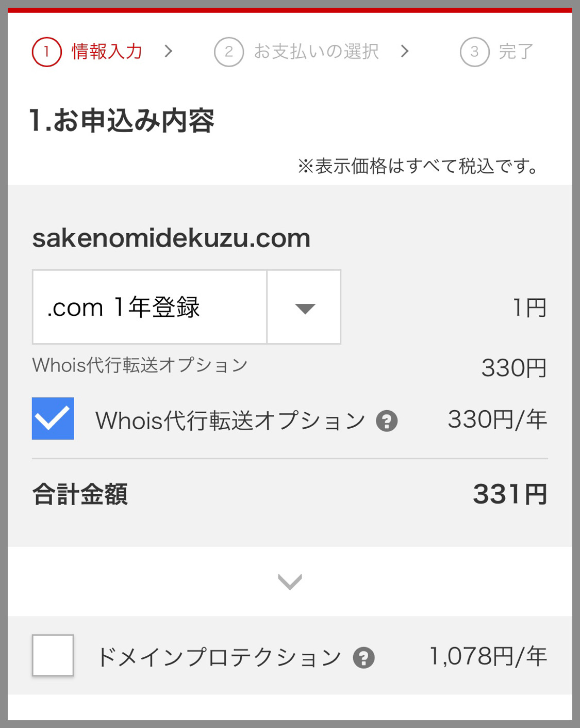This screenshot has width=580, height=728.
Task: Click the ドメインプロテクション help question-mark icon
Action: click(x=364, y=658)
